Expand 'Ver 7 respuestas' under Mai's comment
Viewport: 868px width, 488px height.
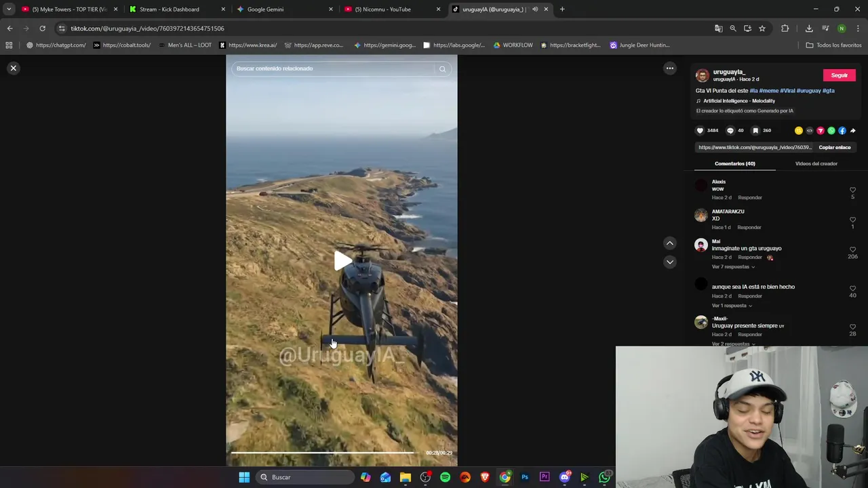point(733,267)
